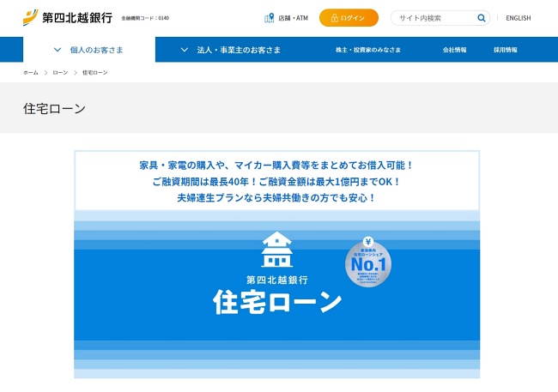Click the white house icon on the banner

click(x=277, y=250)
